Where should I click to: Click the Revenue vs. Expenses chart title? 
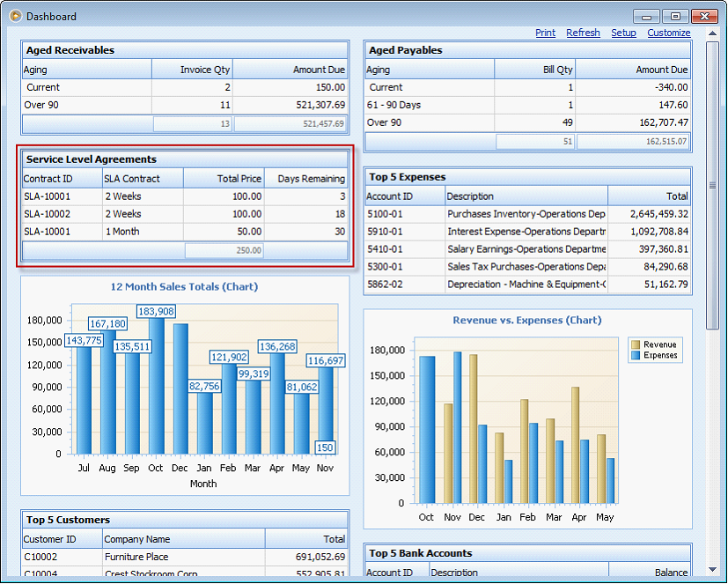(527, 320)
